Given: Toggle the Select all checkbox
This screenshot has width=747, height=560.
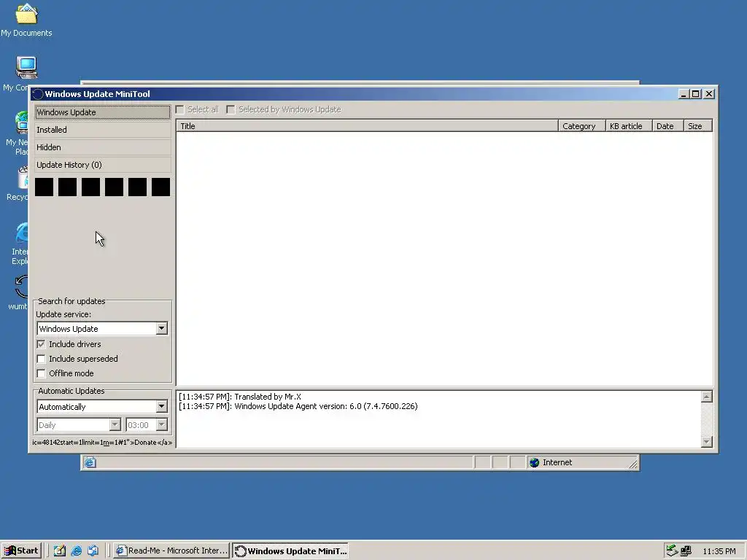Looking at the screenshot, I should [180, 110].
